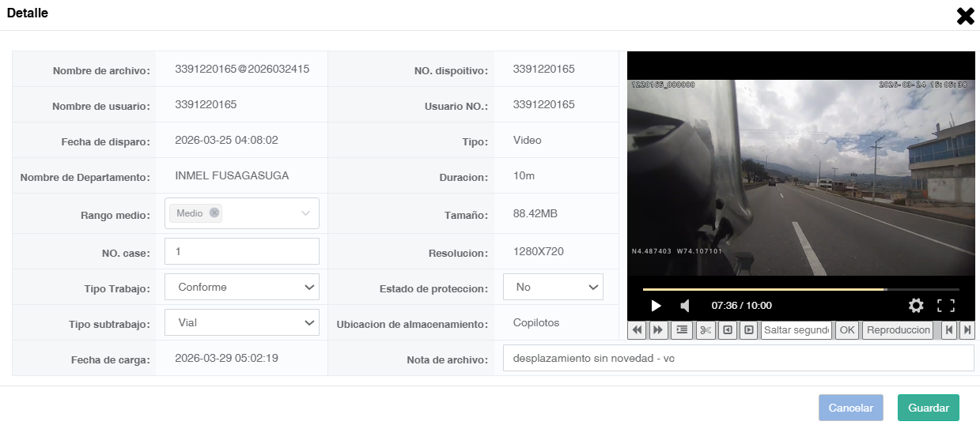Click the 1280X720 resolution value
This screenshot has height=429, width=980.
click(x=538, y=251)
